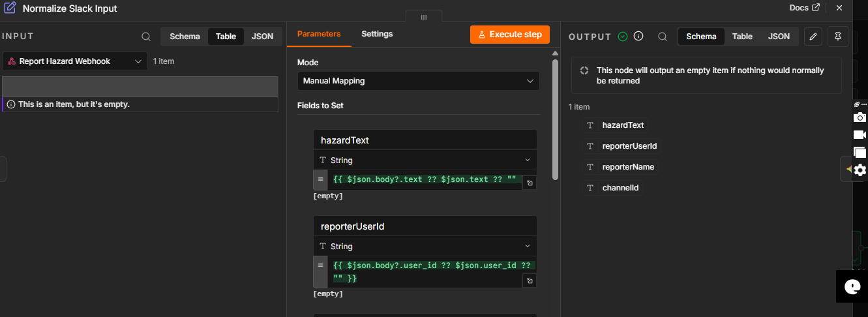Viewport: 868px width, 317px height.
Task: Open expression editor for reporterUserId
Action: tap(530, 281)
